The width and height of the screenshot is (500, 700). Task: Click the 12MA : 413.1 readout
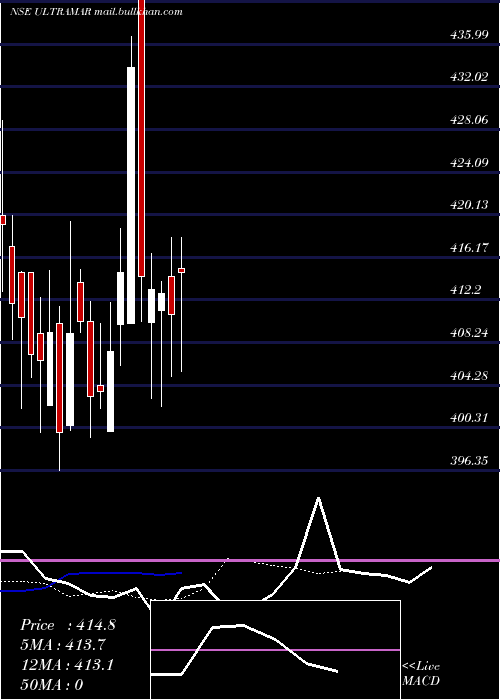tap(67, 665)
